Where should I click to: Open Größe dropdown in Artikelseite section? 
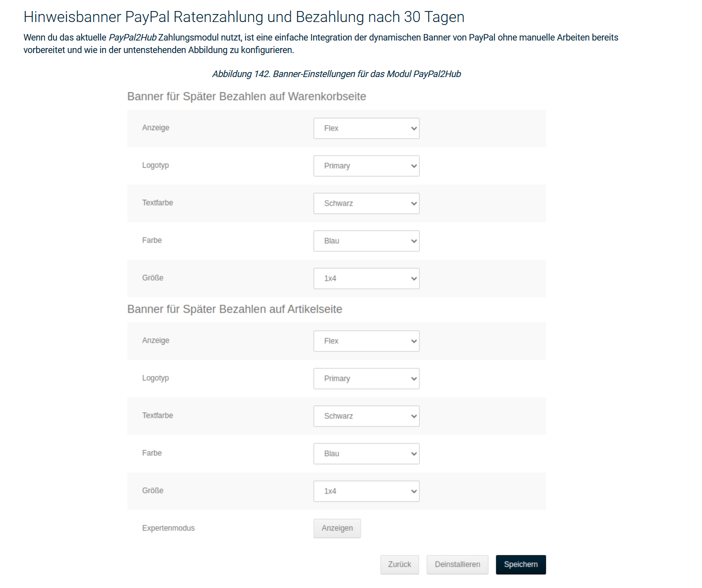pyautogui.click(x=366, y=491)
